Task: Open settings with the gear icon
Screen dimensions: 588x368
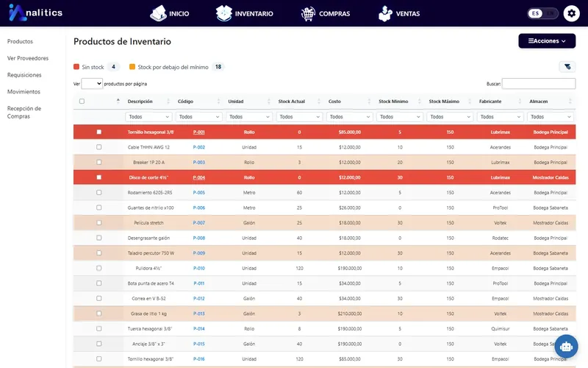Action: 572,13
